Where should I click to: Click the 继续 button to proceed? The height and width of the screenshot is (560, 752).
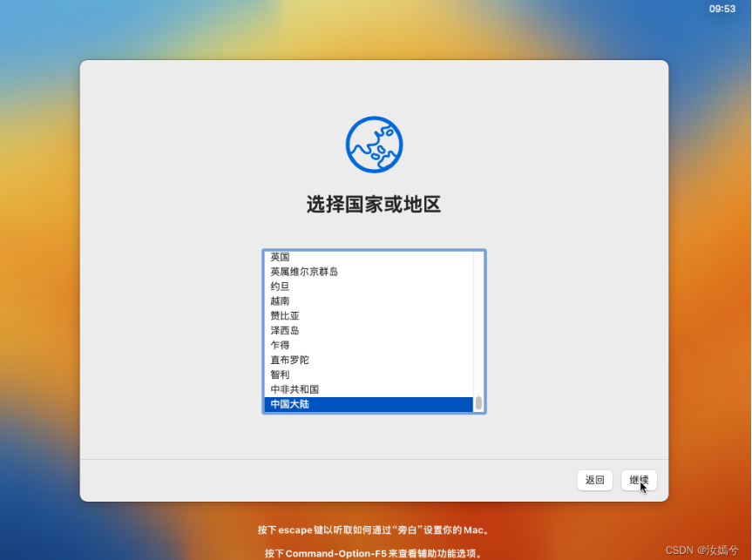coord(639,480)
